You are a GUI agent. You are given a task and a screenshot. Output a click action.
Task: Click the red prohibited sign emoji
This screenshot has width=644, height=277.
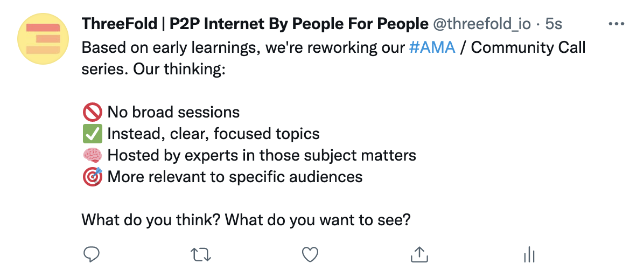[x=92, y=112]
